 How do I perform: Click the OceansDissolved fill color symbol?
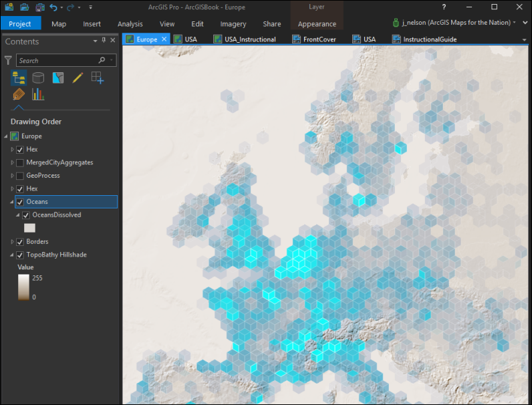coord(29,228)
